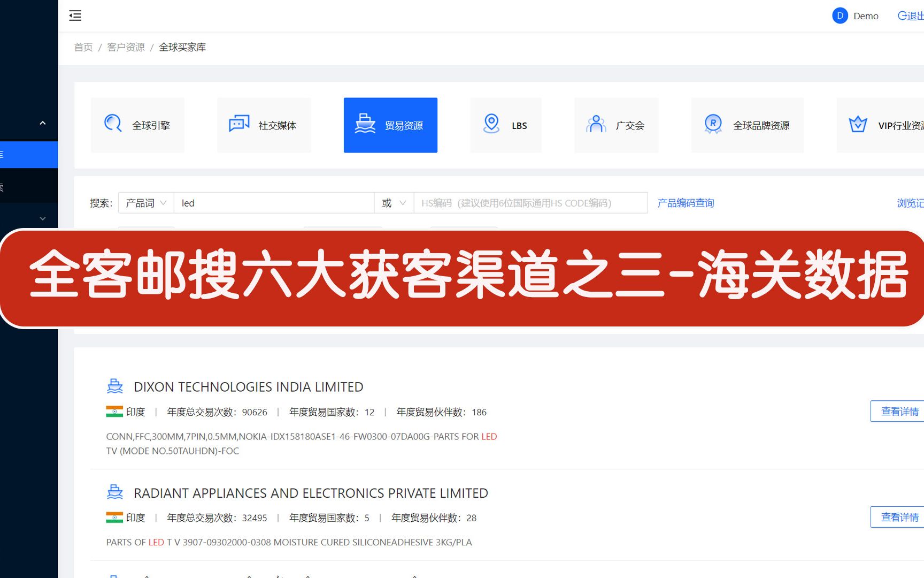Click the VIP行业资源 crown icon

[x=858, y=124]
